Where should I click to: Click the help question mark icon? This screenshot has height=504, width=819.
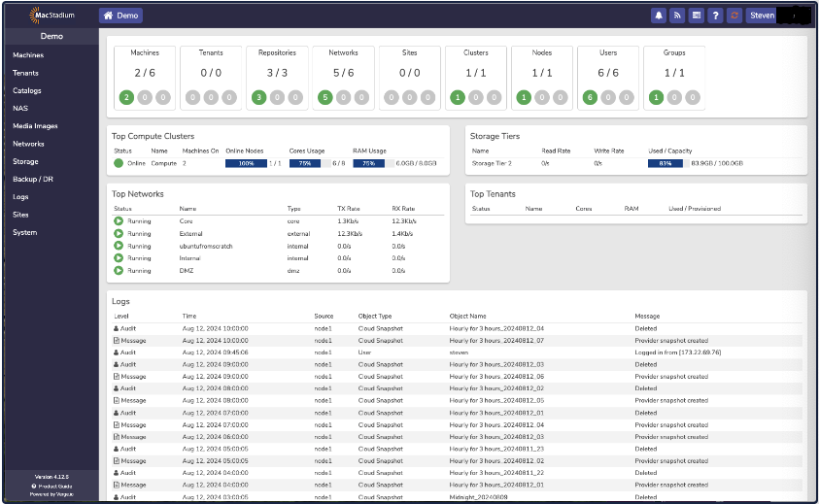[714, 16]
